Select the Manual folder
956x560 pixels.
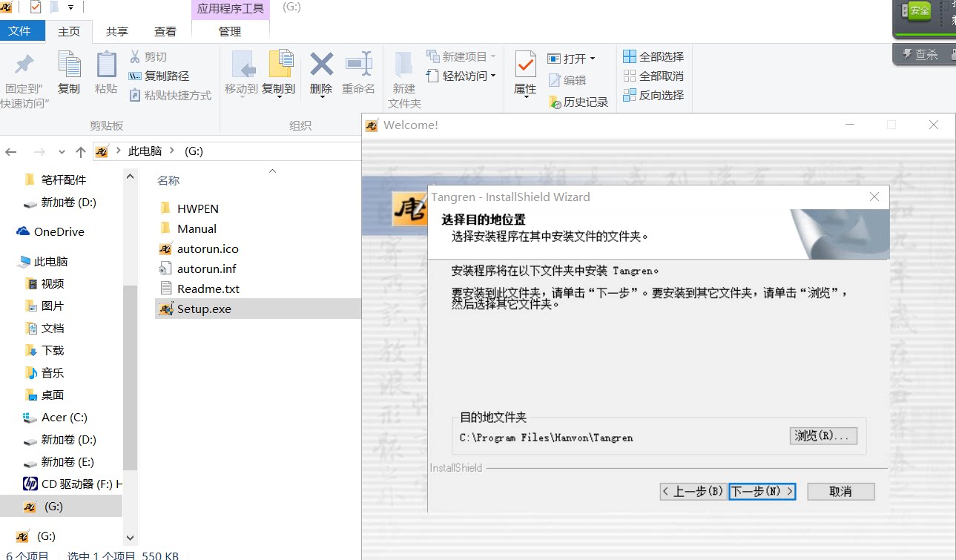[197, 228]
